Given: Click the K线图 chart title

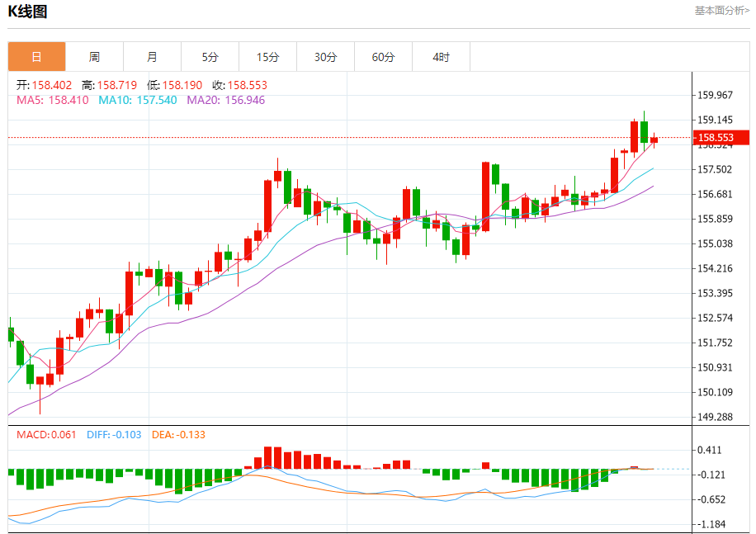Looking at the screenshot, I should pyautogui.click(x=27, y=12).
